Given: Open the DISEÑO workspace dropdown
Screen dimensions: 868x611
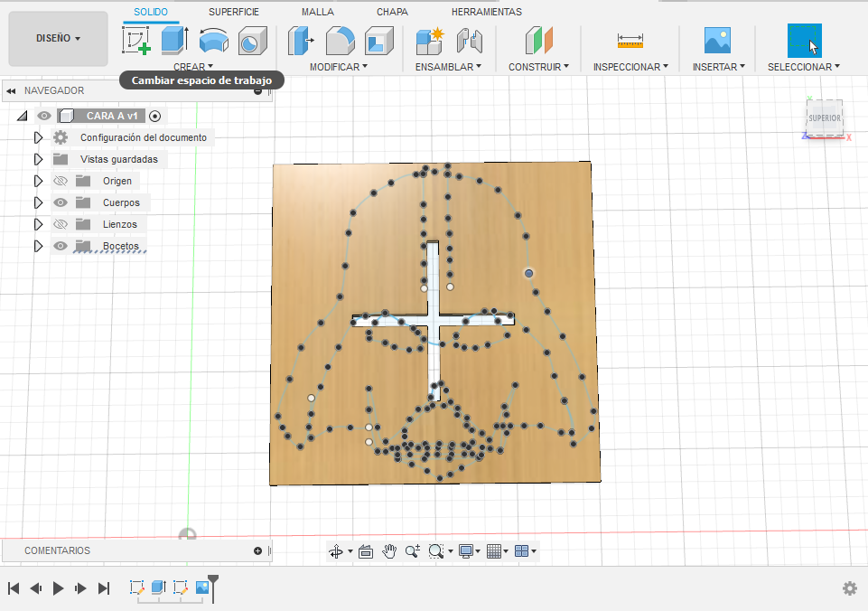Looking at the screenshot, I should (59, 39).
